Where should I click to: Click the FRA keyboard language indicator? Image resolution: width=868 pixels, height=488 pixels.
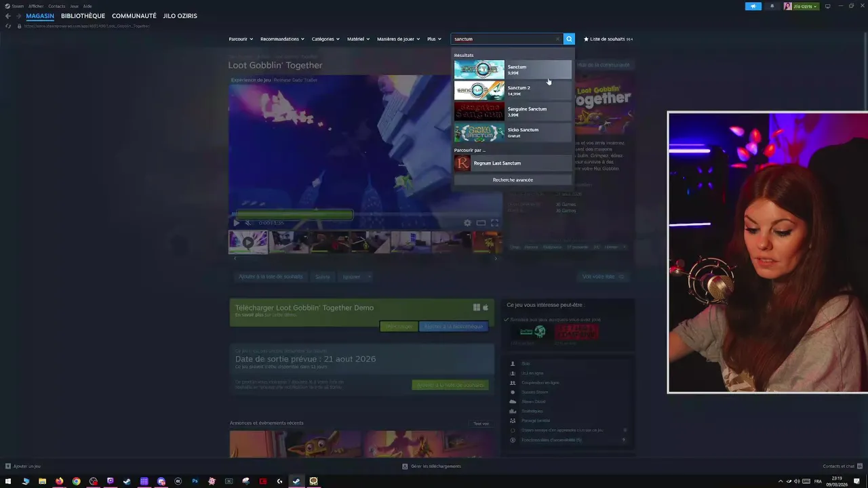tap(818, 481)
